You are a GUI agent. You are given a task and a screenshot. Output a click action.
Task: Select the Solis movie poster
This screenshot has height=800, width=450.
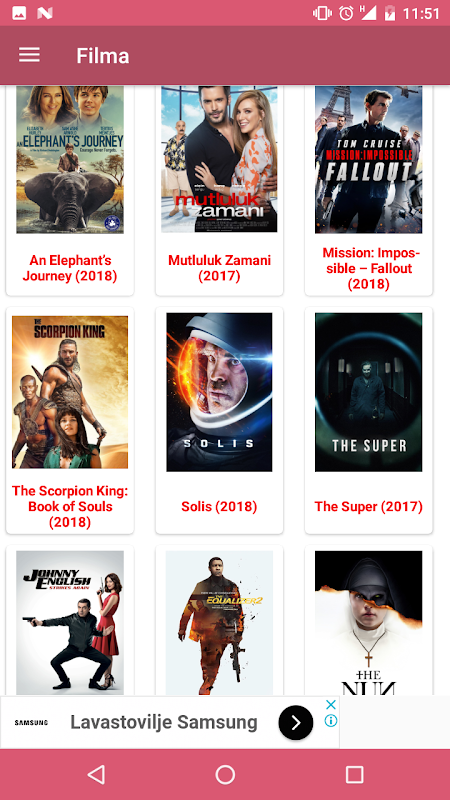(x=219, y=392)
